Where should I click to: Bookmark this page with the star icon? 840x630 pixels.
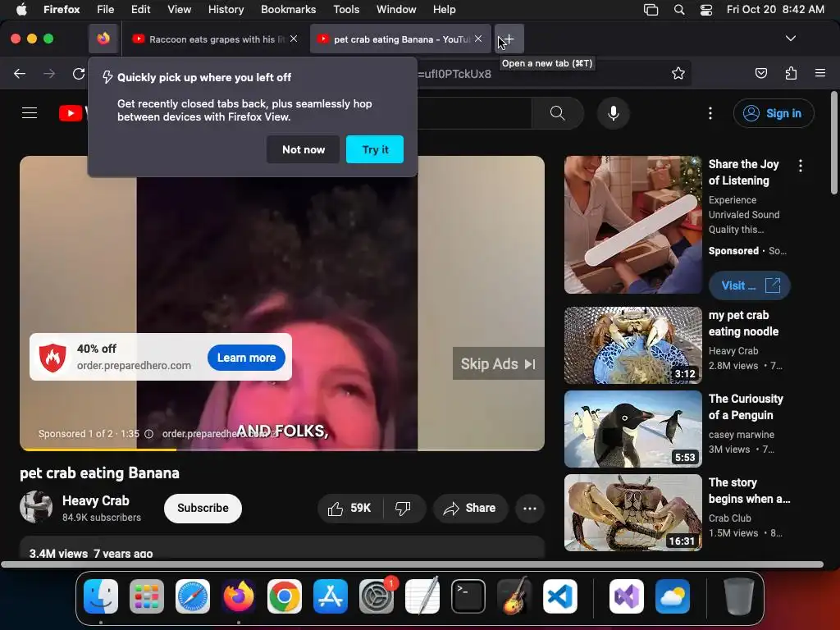click(x=678, y=73)
